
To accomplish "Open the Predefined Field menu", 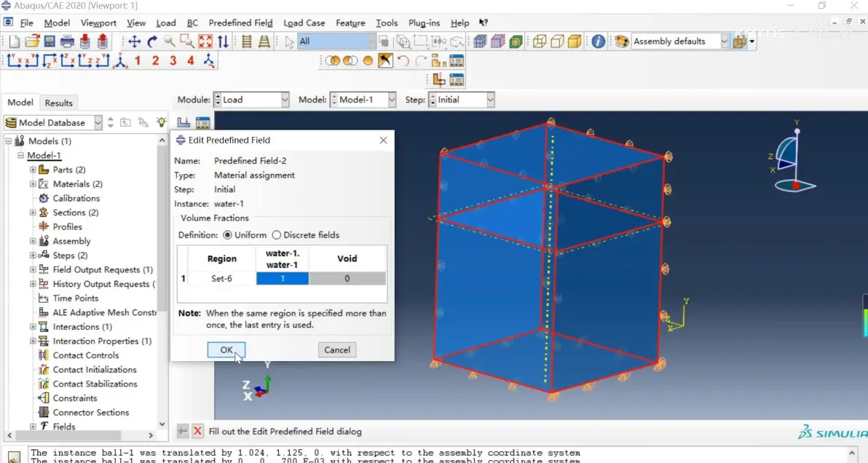I will pos(241,23).
